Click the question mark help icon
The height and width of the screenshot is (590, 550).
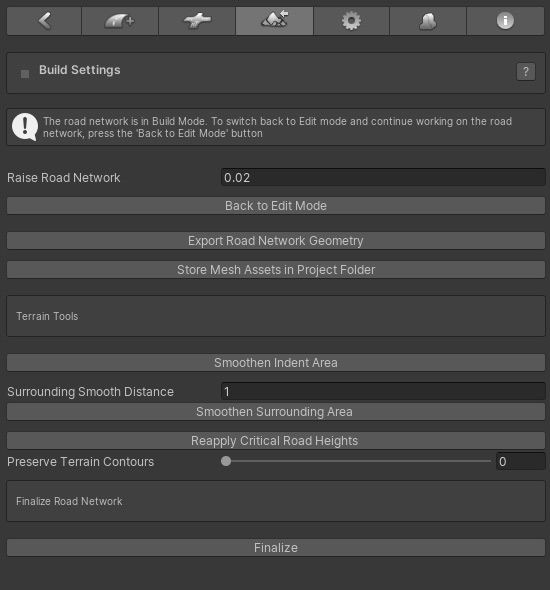526,71
